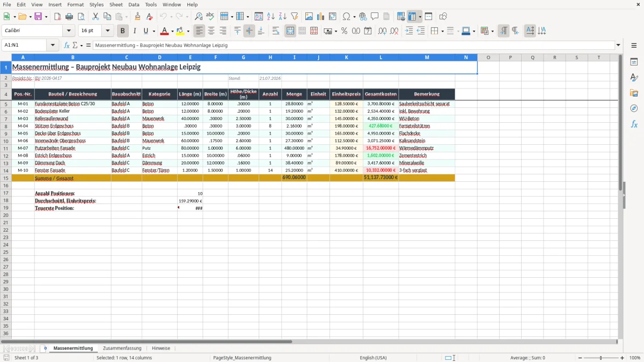This screenshot has height=362, width=644.
Task: Toggle Align Left
Action: tap(199, 31)
